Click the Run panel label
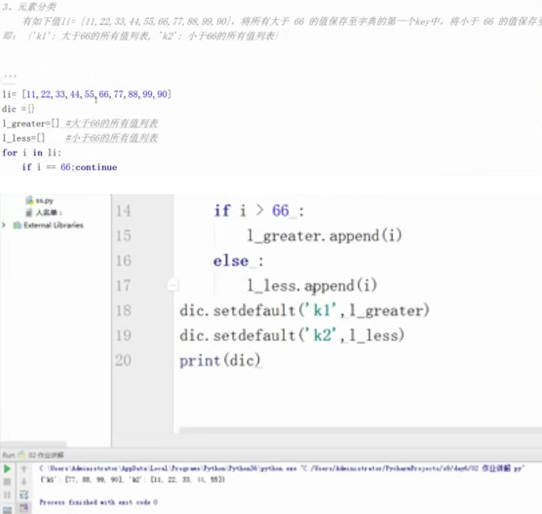This screenshot has height=514, width=542. coord(9,455)
